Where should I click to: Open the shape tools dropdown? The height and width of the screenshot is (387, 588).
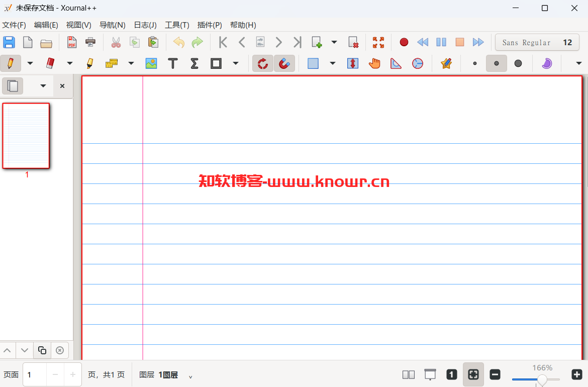[236, 63]
